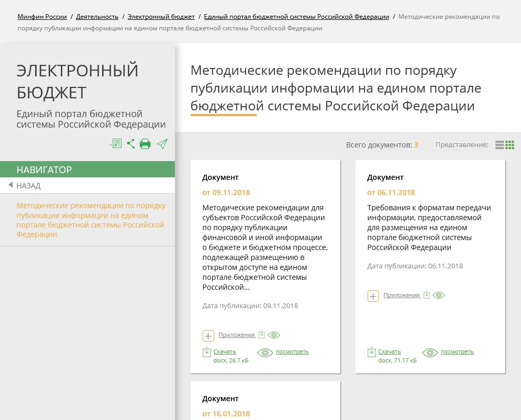Click large eye icon in 06.11.2018 card
521x420 pixels.
(x=430, y=353)
